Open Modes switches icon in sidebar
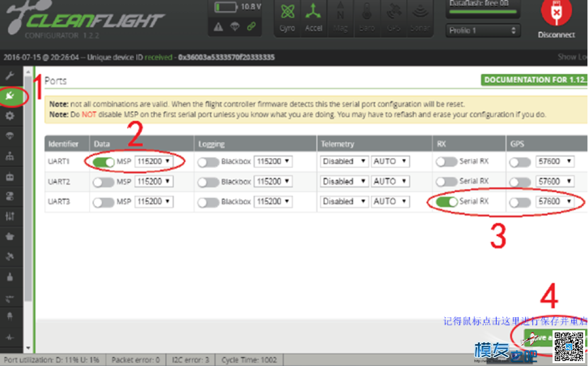The width and height of the screenshot is (588, 366). pos(10,196)
